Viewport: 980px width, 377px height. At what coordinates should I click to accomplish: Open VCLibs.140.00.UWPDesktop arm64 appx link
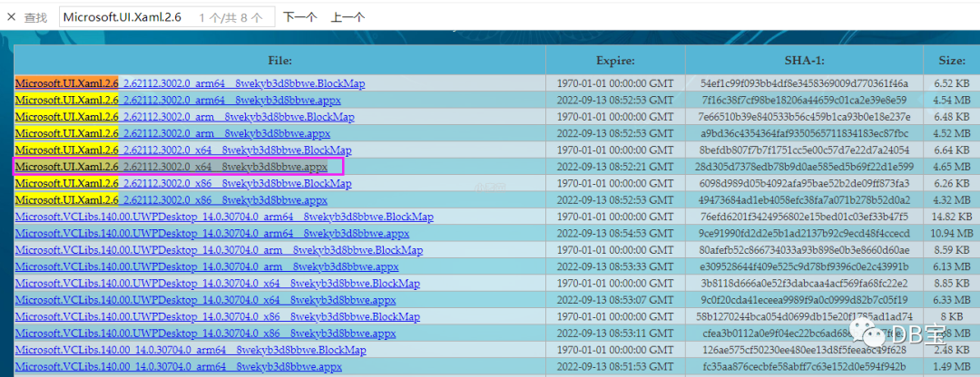click(212, 234)
